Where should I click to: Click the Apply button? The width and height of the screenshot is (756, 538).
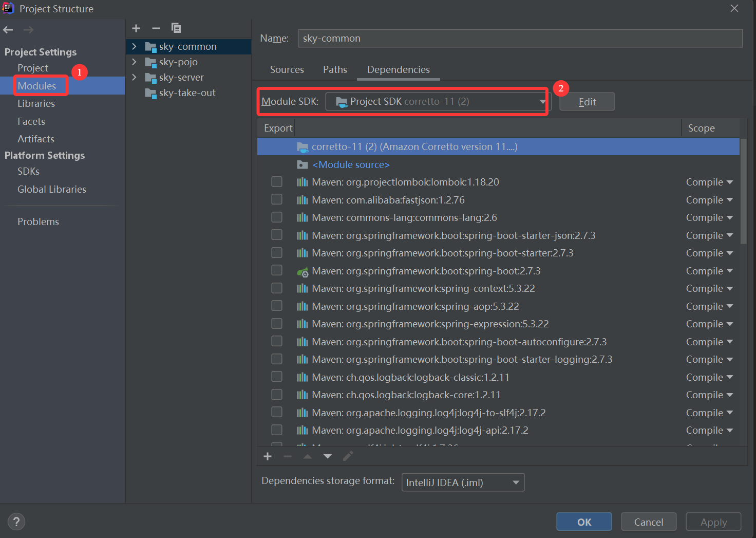point(713,522)
